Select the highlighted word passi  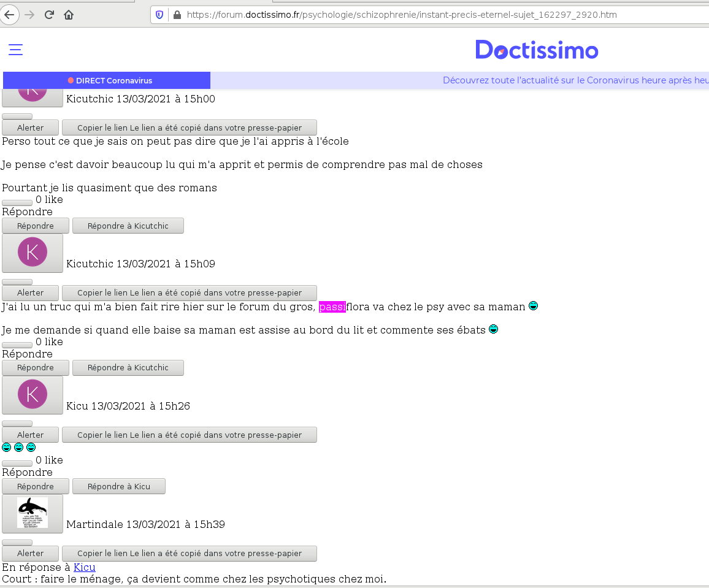[332, 307]
